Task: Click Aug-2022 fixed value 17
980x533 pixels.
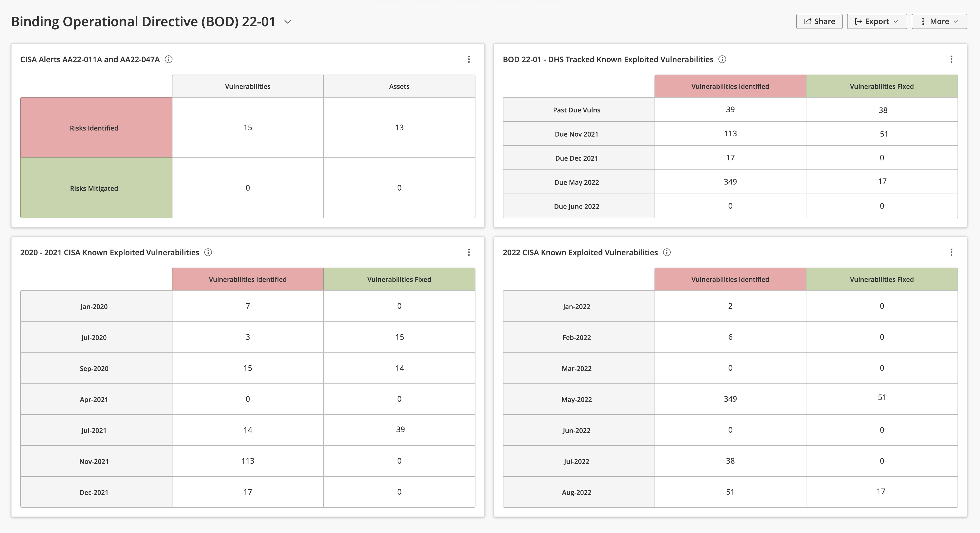Action: [881, 492]
